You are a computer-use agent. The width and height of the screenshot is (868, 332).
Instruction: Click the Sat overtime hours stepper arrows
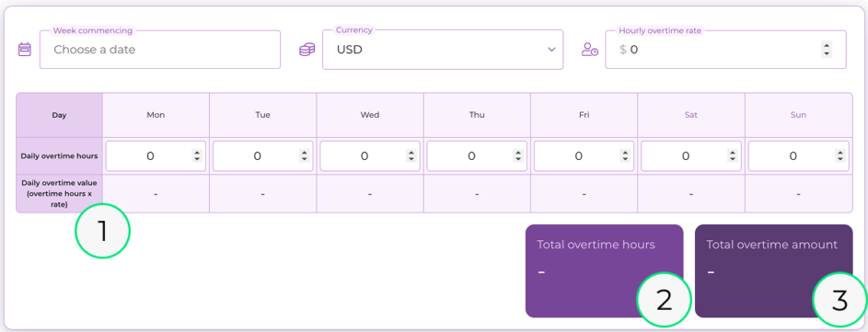733,156
